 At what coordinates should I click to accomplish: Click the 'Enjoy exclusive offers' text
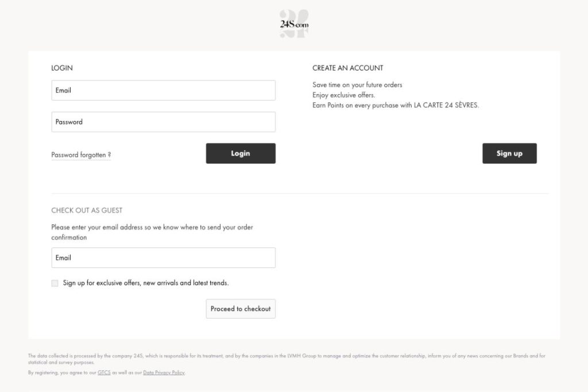coord(343,95)
